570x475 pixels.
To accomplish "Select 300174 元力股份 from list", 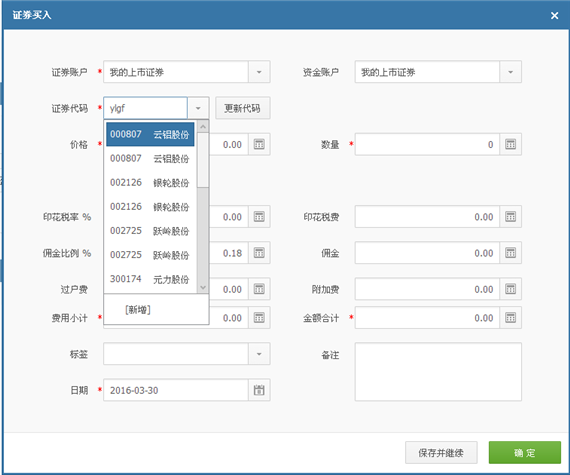I will [150, 279].
